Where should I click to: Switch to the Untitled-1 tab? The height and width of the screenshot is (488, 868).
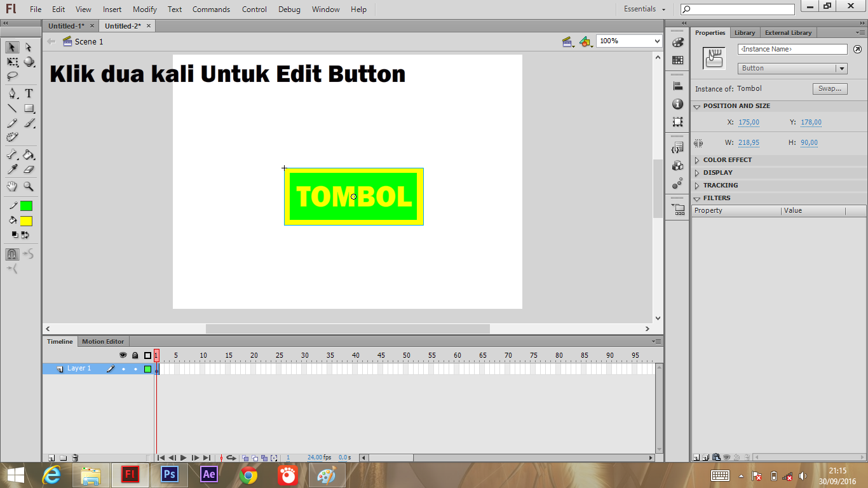click(65, 26)
